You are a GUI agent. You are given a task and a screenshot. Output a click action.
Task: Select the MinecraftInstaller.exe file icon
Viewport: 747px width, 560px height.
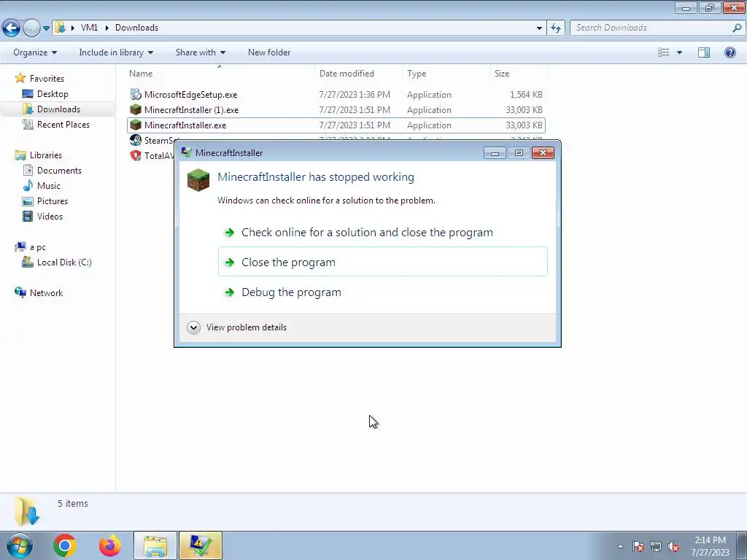click(x=136, y=125)
